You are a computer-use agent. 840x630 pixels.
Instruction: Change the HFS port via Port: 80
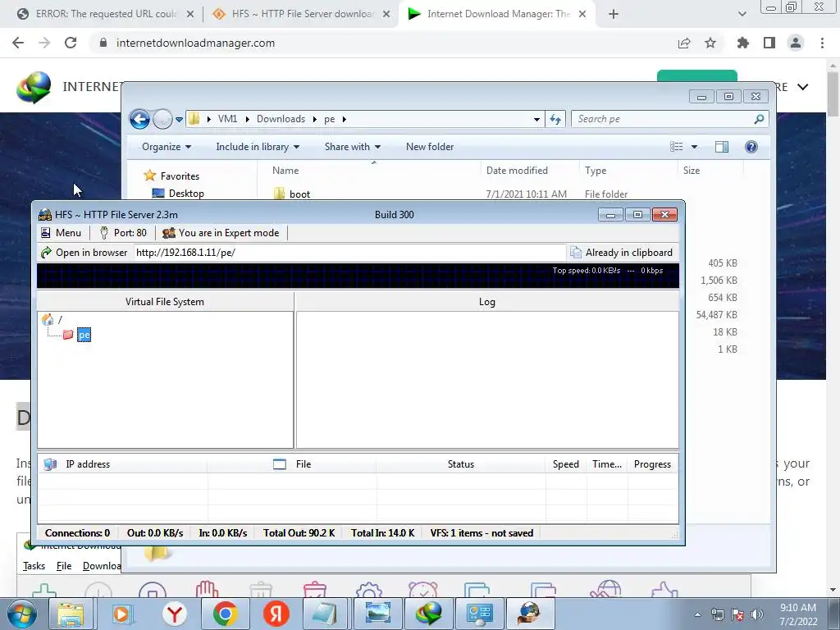(x=123, y=232)
